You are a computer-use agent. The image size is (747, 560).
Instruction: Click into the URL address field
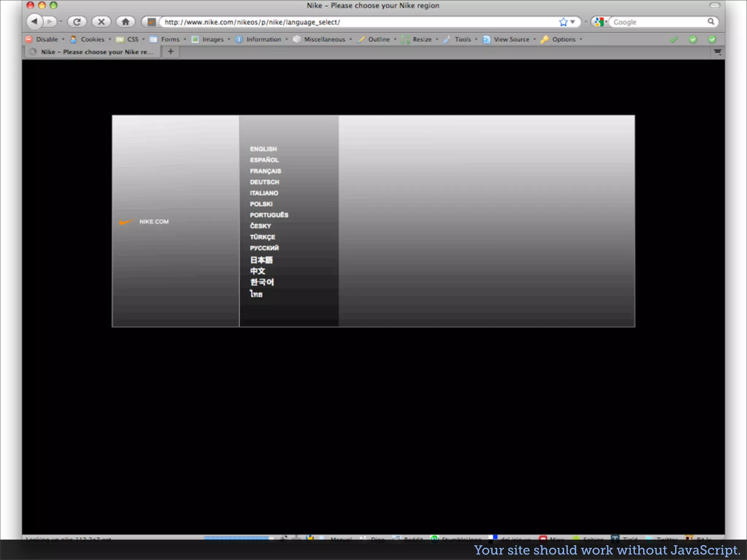point(359,22)
